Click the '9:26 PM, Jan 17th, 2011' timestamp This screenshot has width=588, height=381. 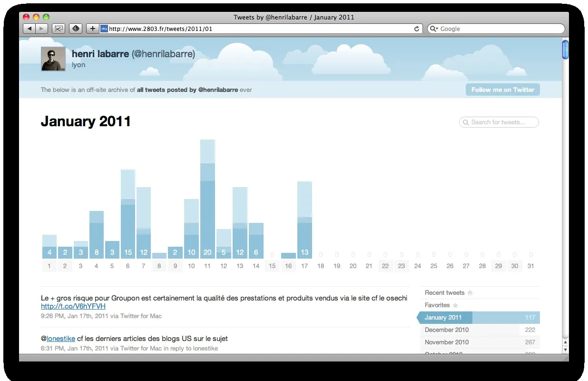pyautogui.click(x=75, y=316)
